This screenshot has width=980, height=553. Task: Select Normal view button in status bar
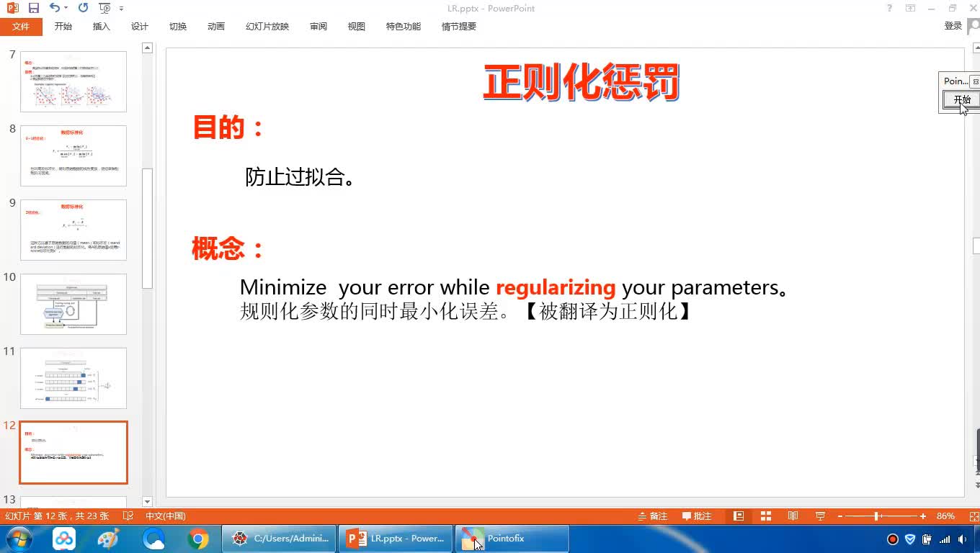click(x=739, y=516)
